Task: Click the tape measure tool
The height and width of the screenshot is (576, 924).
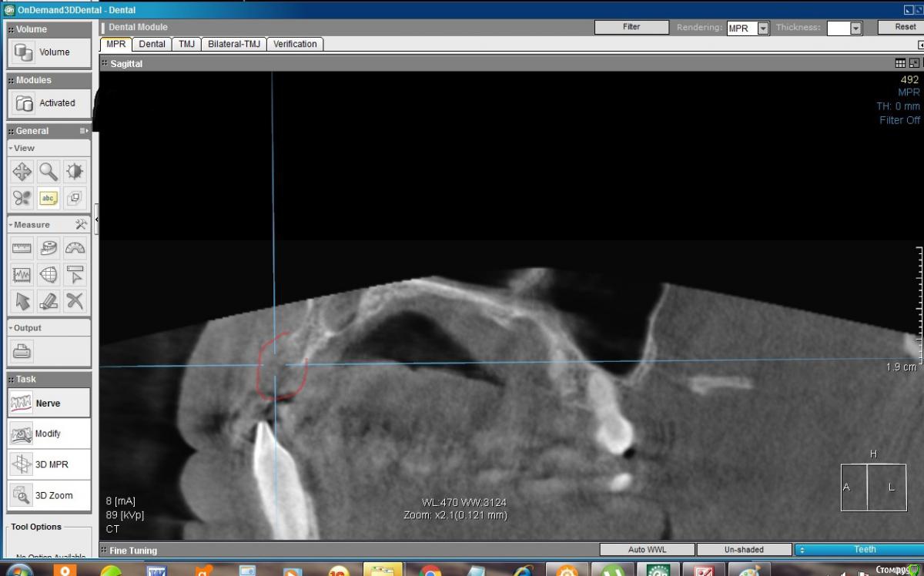Action: click(x=49, y=248)
